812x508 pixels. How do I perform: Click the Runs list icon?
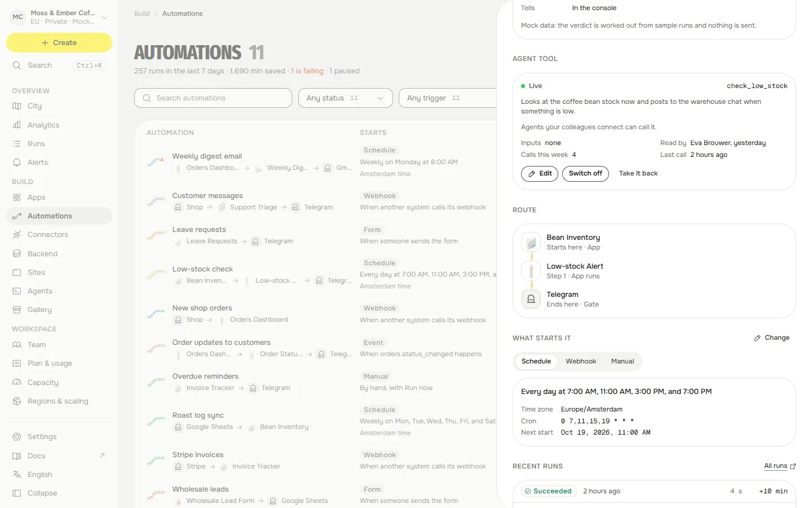17,144
